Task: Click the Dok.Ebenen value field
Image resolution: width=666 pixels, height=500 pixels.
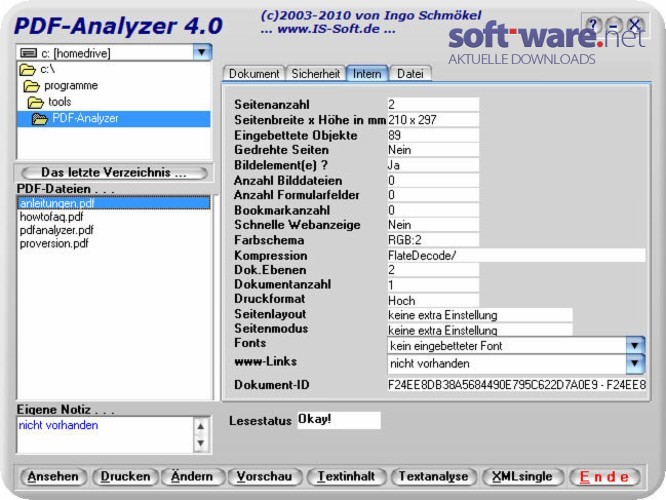Action: point(433,270)
